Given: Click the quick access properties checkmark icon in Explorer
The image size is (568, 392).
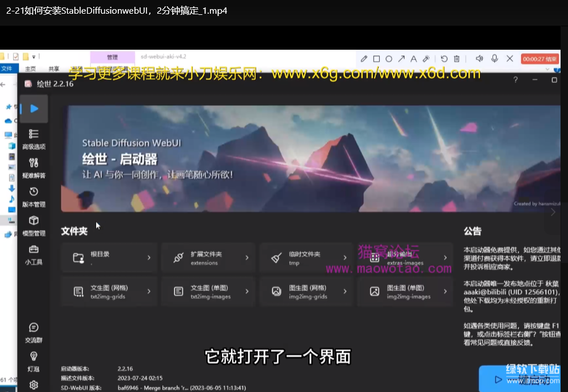Looking at the screenshot, I should (x=15, y=57).
